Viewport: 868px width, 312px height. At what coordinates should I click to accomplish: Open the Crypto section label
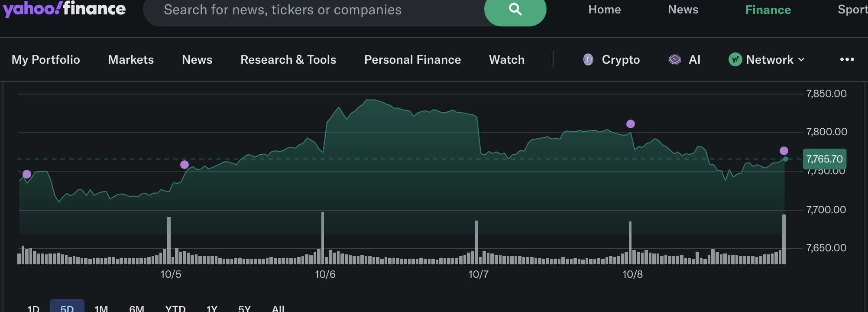coord(621,60)
